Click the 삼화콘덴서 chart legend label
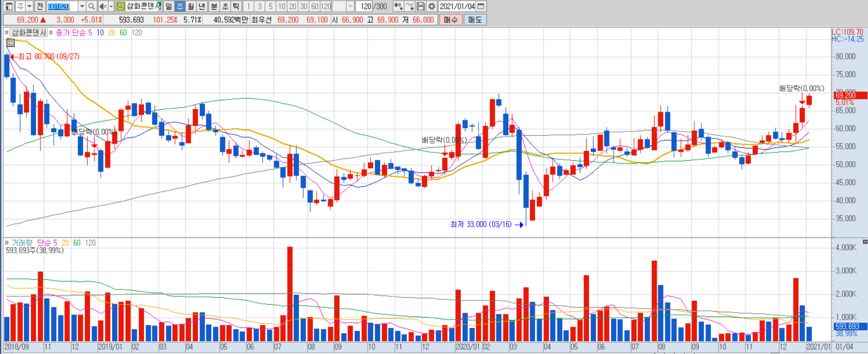Screen dimensions: 868x354 [29, 33]
